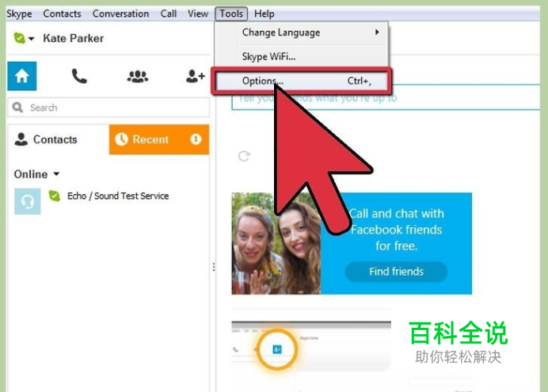Close the Tools menu
The height and width of the screenshot is (392, 548).
pos(231,13)
